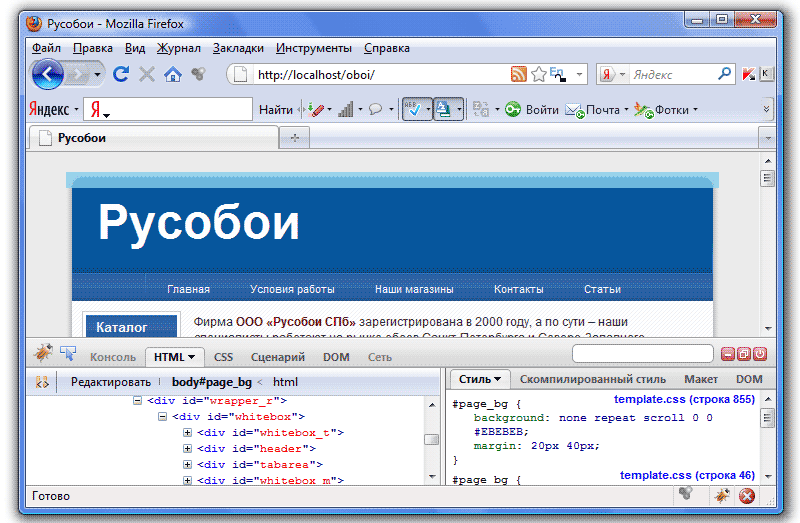Image resolution: width=800 pixels, height=523 pixels.
Task: Reload the page with the refresh icon
Action: coord(121,74)
